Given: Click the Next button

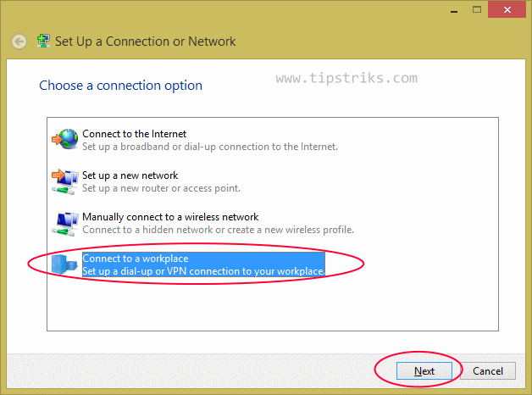Looking at the screenshot, I should coord(424,371).
